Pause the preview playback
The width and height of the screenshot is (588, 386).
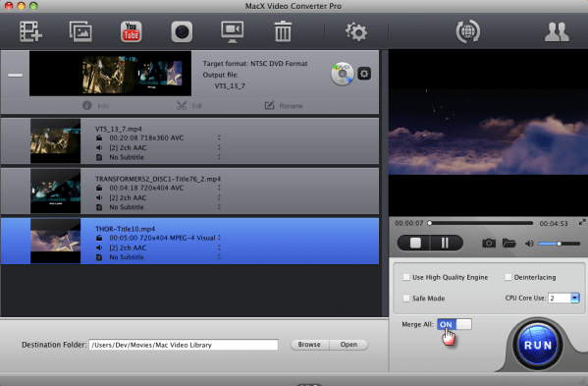pyautogui.click(x=445, y=243)
